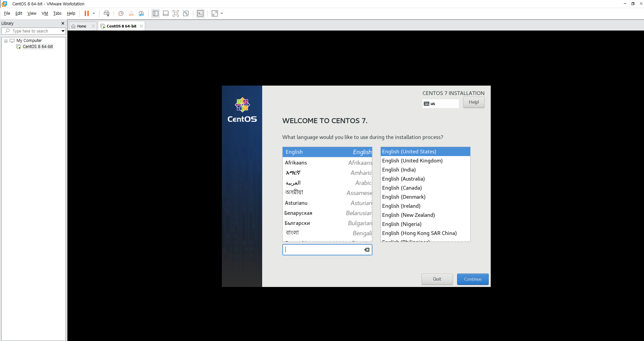Choose English (Denmark) locale

(x=425, y=197)
